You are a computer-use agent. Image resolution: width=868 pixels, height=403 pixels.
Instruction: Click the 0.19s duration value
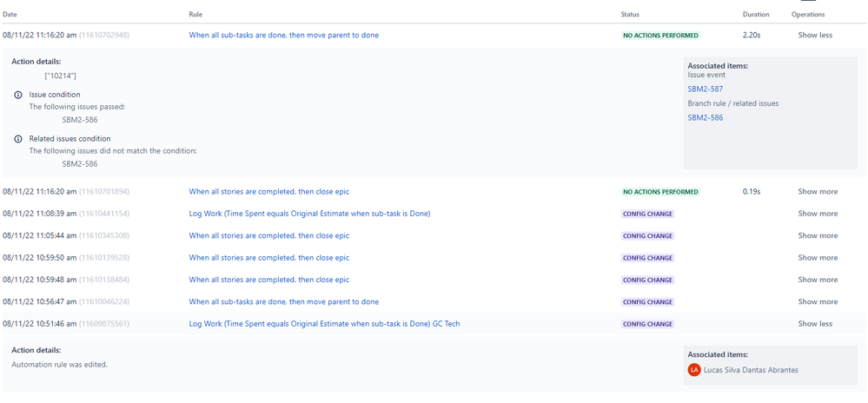(752, 192)
